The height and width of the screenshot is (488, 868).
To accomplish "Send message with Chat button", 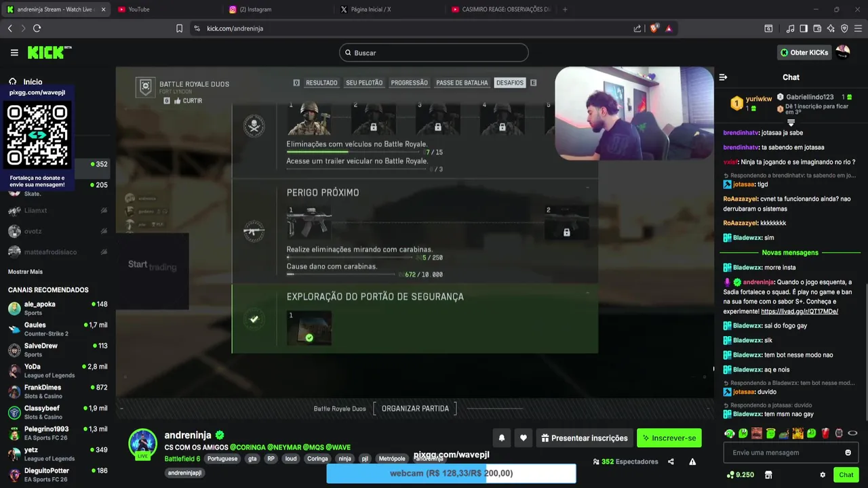I will tap(846, 475).
